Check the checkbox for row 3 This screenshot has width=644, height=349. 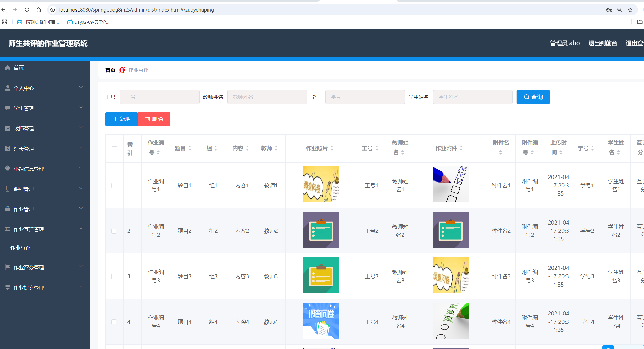pyautogui.click(x=114, y=276)
